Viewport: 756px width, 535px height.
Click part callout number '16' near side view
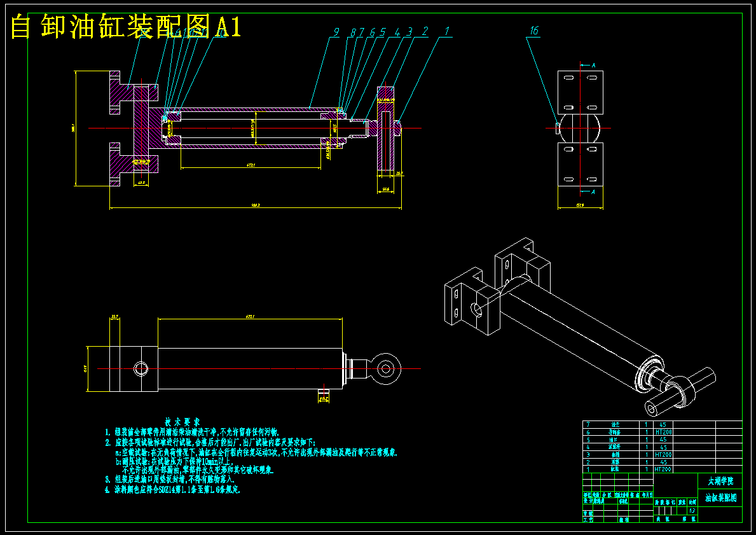coord(533,31)
